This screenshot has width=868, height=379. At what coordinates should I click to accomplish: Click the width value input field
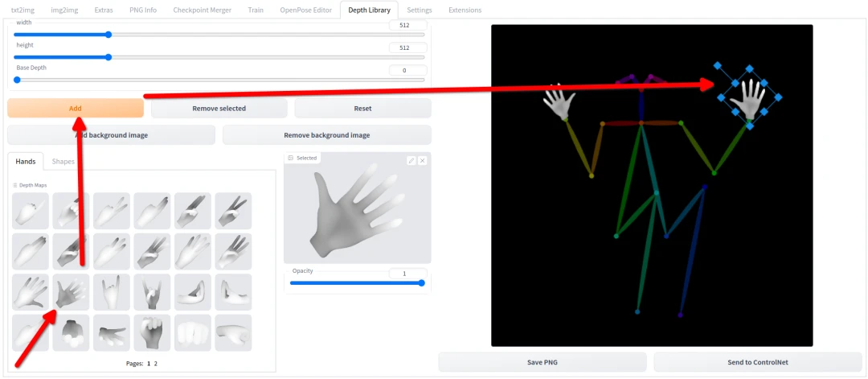(407, 26)
